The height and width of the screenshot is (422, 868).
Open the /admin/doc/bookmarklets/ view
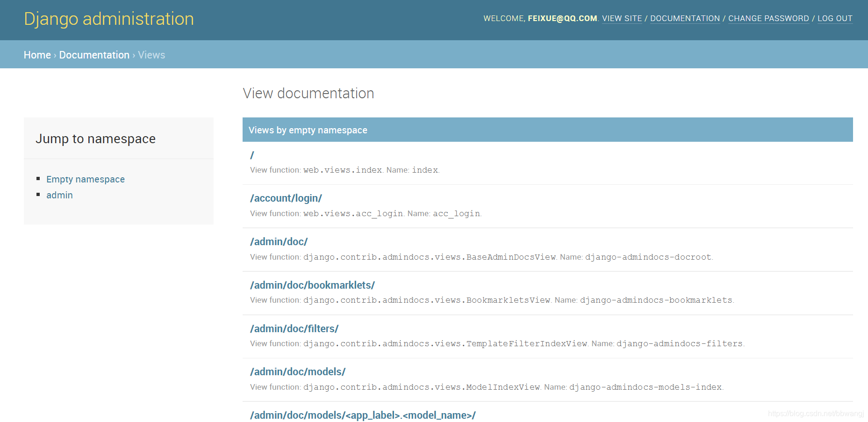(x=312, y=285)
